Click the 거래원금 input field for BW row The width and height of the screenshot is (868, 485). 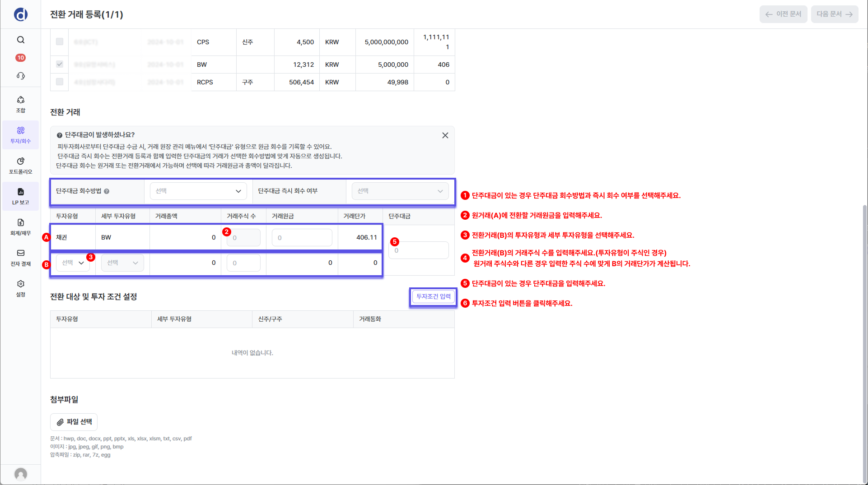pos(302,238)
